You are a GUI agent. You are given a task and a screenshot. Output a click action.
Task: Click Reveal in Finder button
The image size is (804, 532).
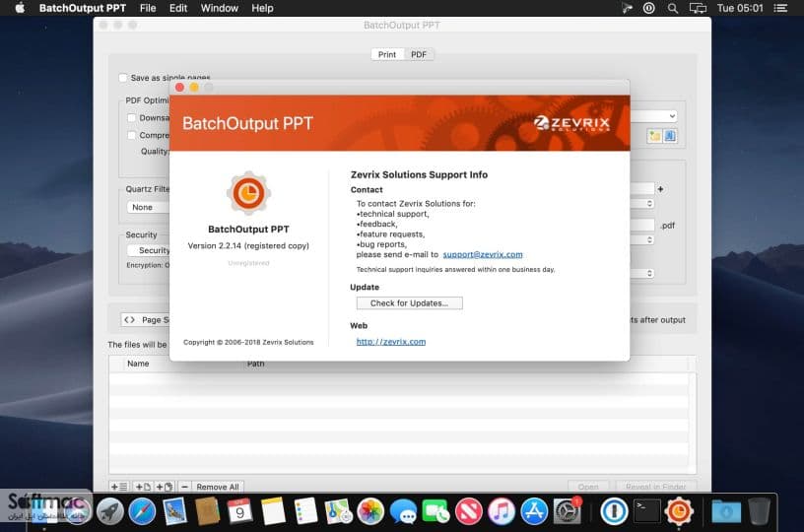click(x=655, y=487)
